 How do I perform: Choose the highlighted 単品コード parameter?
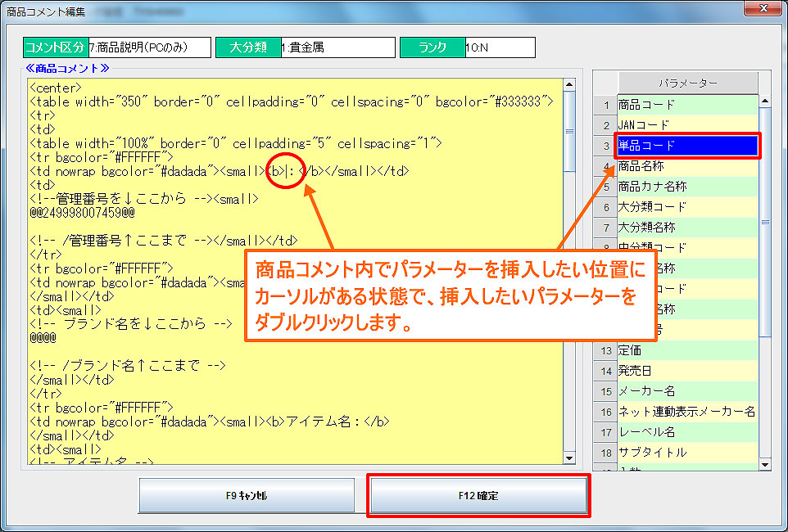click(x=687, y=146)
